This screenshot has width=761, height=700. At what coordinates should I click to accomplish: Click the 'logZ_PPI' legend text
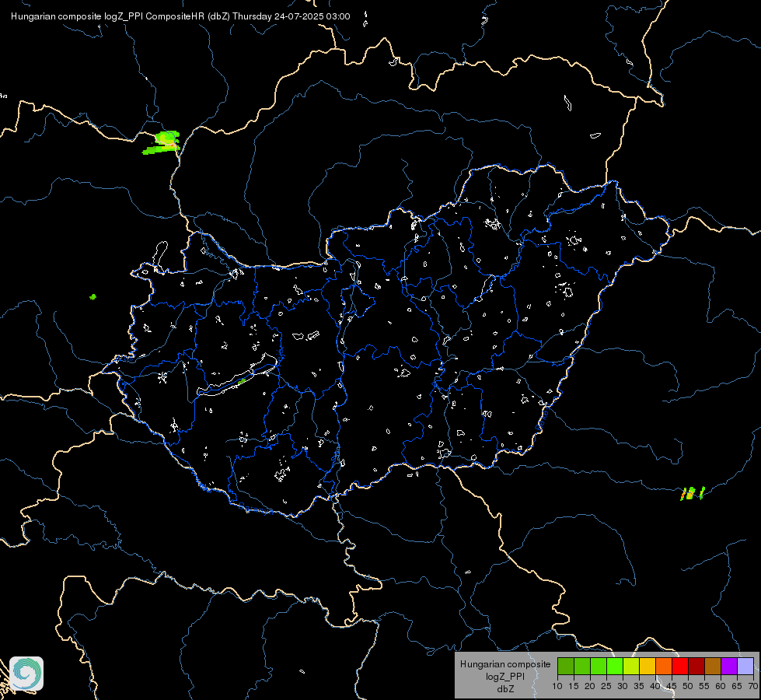click(505, 676)
